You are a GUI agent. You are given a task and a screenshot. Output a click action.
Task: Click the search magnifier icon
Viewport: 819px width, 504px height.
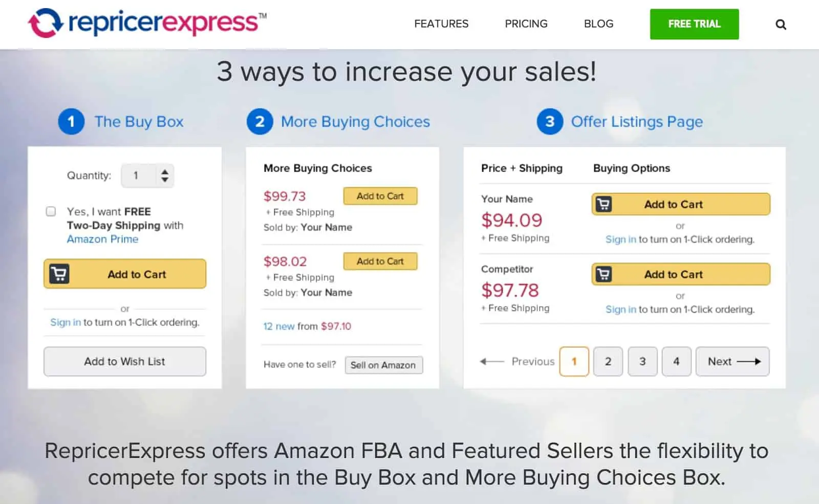781,25
